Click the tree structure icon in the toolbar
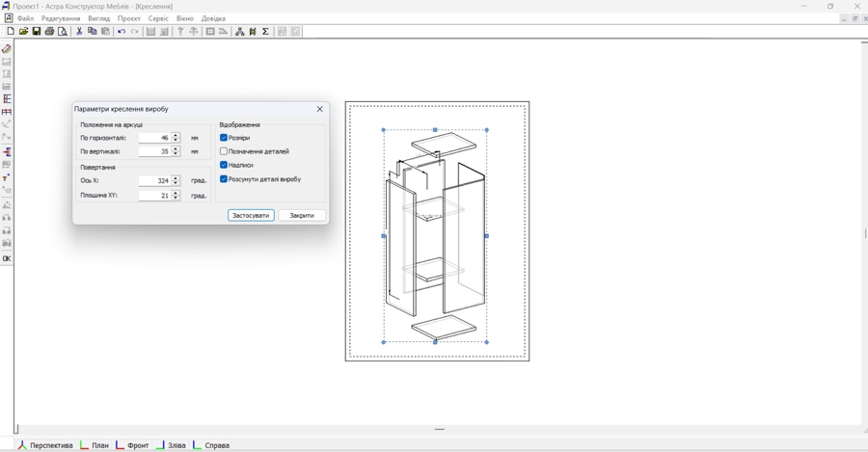 point(240,32)
